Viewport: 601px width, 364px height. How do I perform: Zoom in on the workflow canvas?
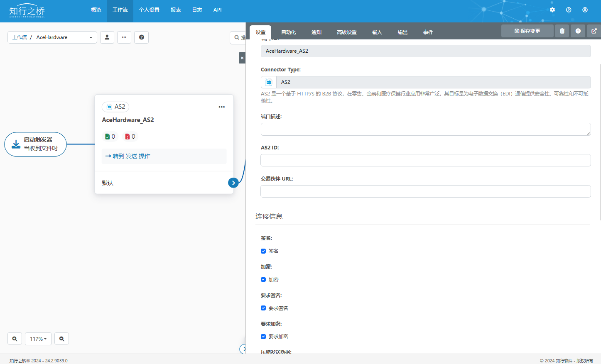coord(15,339)
